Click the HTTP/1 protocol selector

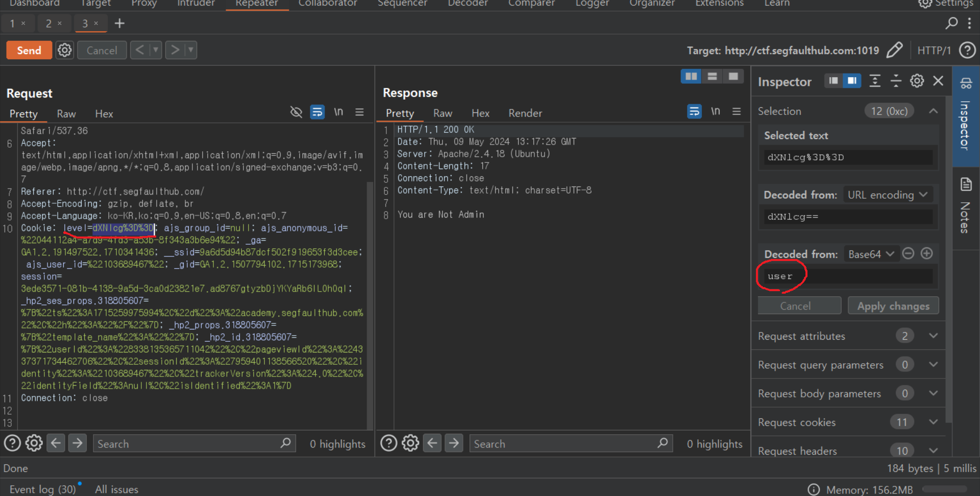pyautogui.click(x=934, y=50)
